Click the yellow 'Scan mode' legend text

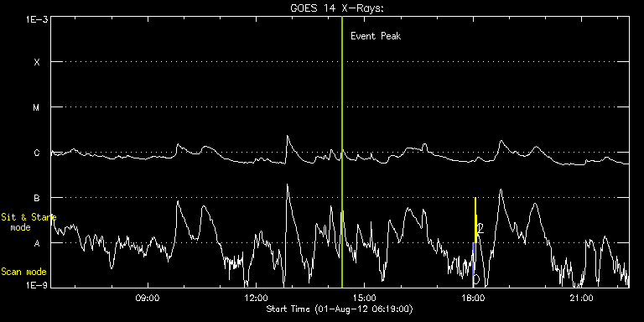pyautogui.click(x=23, y=272)
